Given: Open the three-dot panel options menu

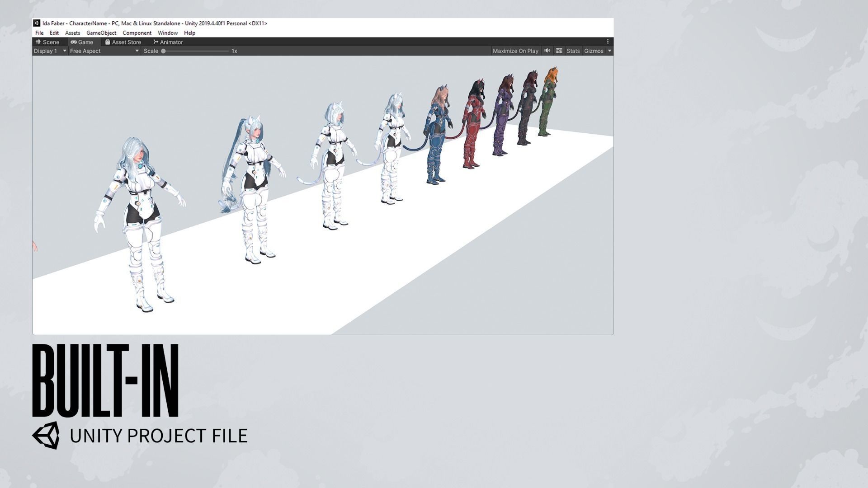Looking at the screenshot, I should [x=608, y=42].
